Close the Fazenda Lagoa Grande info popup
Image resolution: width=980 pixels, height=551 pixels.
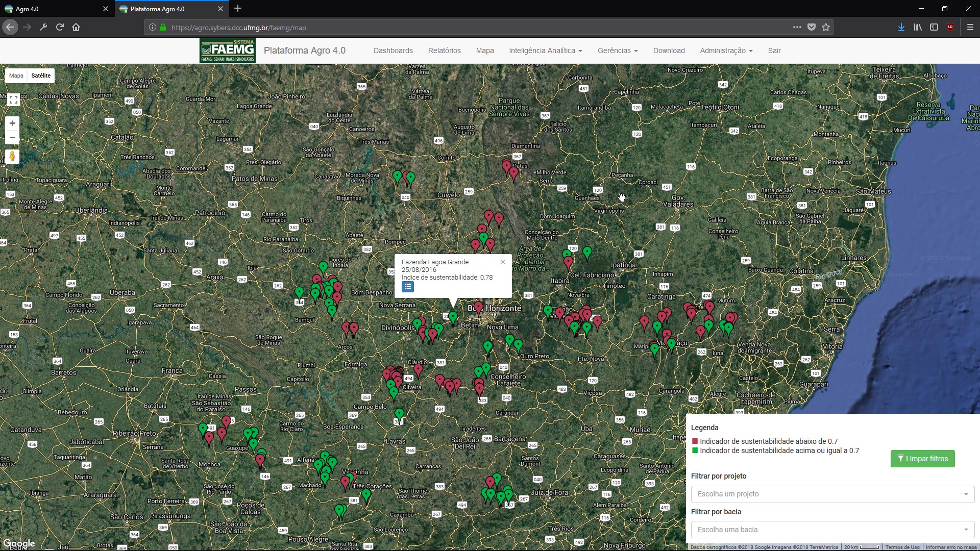tap(503, 262)
